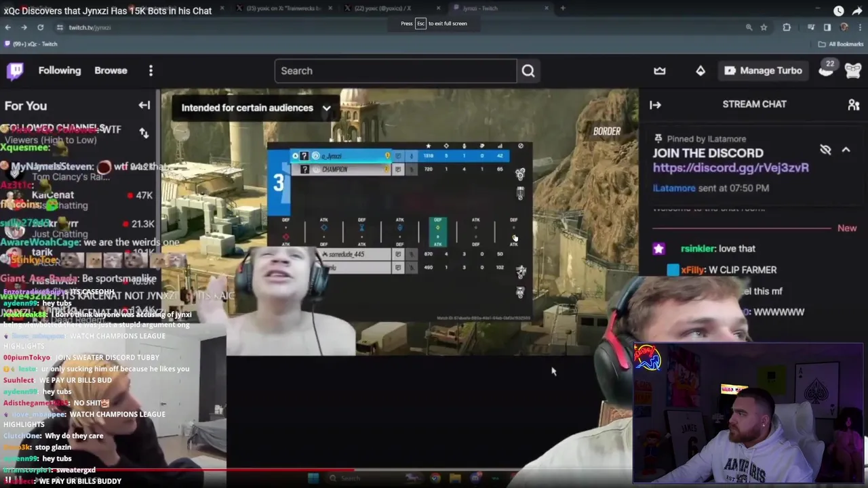868x488 pixels.
Task: Open the Following page
Action: 60,70
